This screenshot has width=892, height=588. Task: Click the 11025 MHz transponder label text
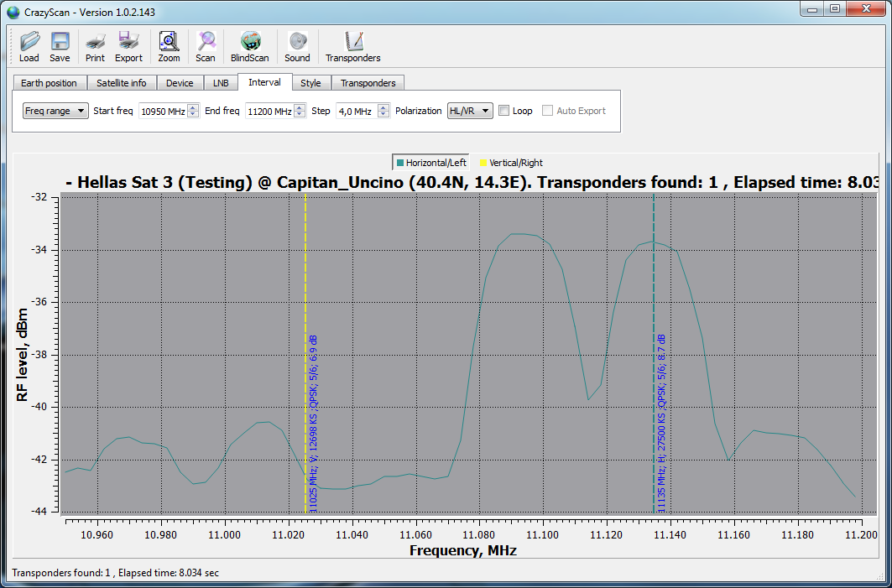click(x=313, y=424)
